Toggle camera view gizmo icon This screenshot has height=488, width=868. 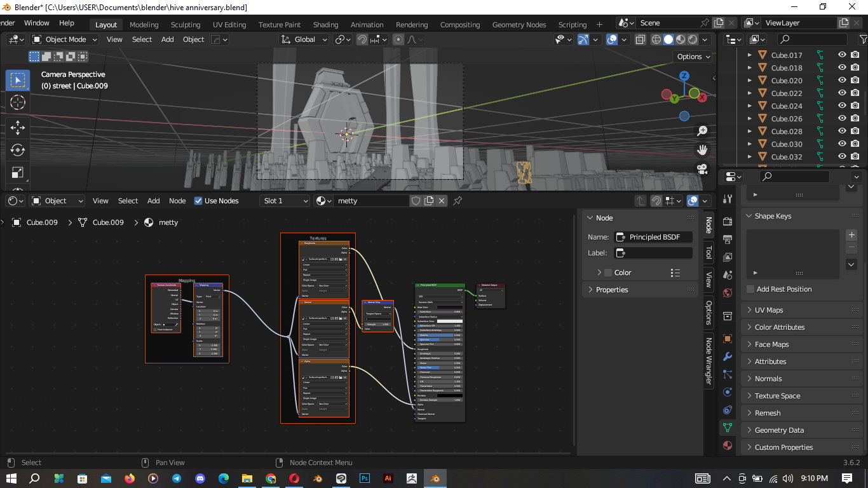pos(702,169)
